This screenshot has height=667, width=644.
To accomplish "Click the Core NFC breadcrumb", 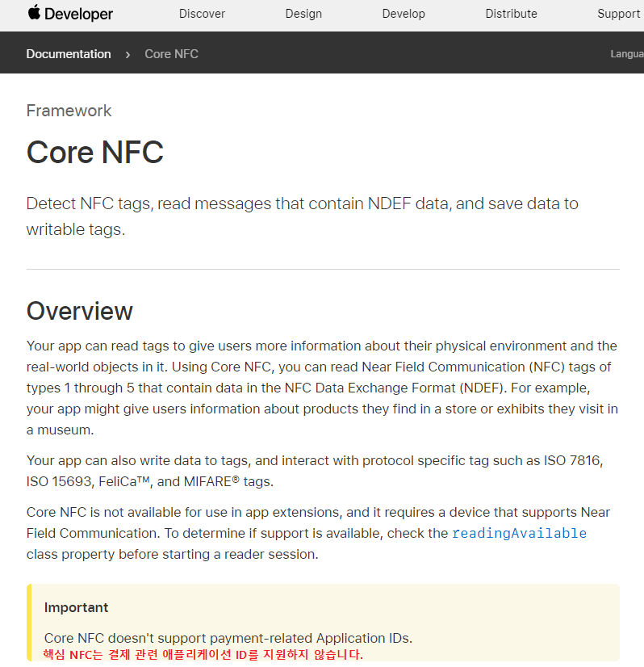I will pyautogui.click(x=171, y=54).
